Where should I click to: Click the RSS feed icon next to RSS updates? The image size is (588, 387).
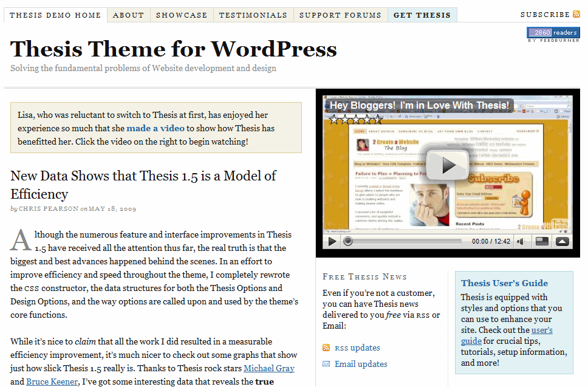[326, 348]
